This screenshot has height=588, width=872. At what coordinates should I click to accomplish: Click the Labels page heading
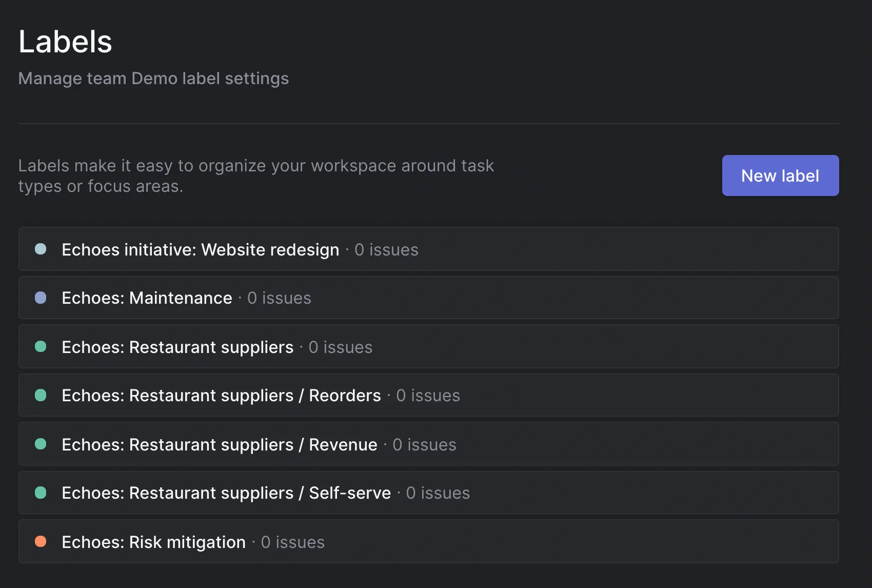pyautogui.click(x=65, y=42)
